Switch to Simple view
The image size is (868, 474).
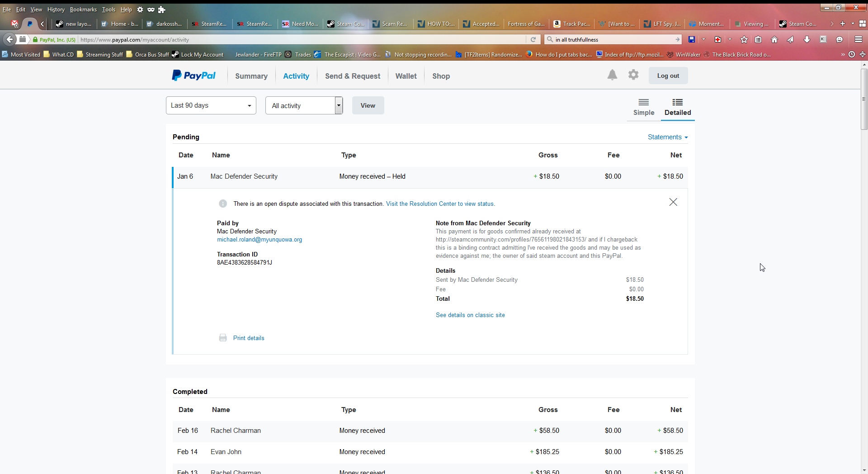643,107
